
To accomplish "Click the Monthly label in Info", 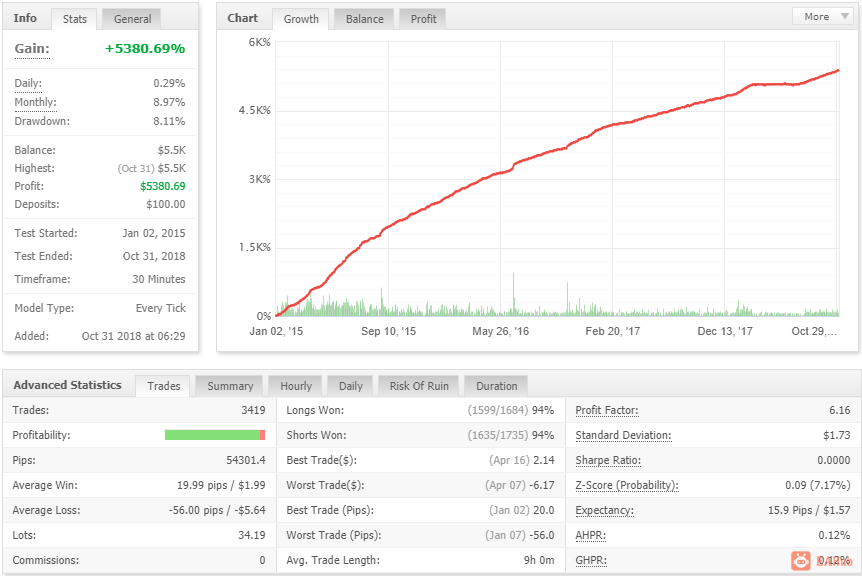I will pos(35,102).
